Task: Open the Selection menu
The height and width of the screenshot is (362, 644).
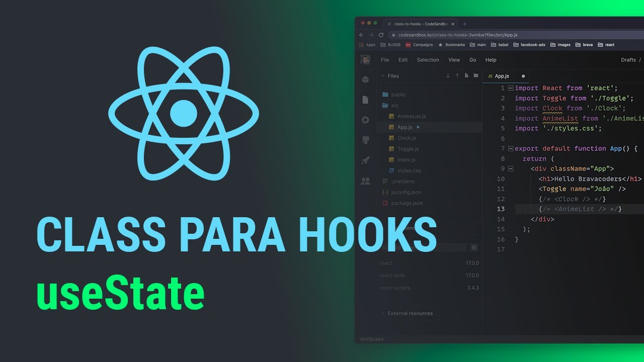Action: [x=428, y=60]
